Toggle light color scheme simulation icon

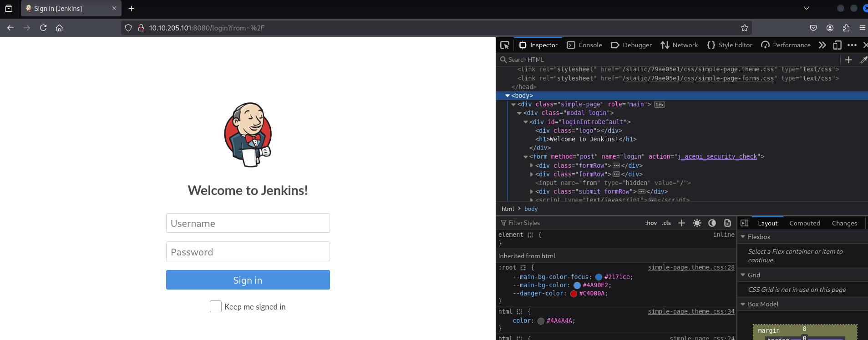point(697,223)
